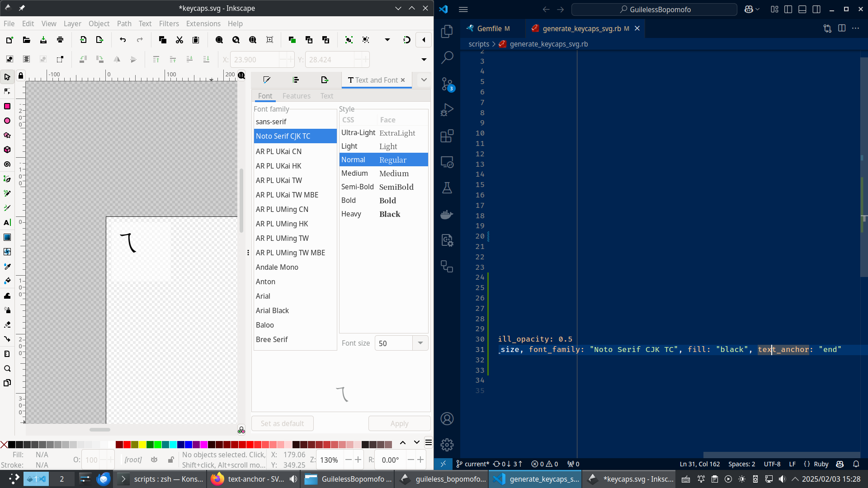Click the Font size input field
Screen dimensions: 868x488
point(394,343)
